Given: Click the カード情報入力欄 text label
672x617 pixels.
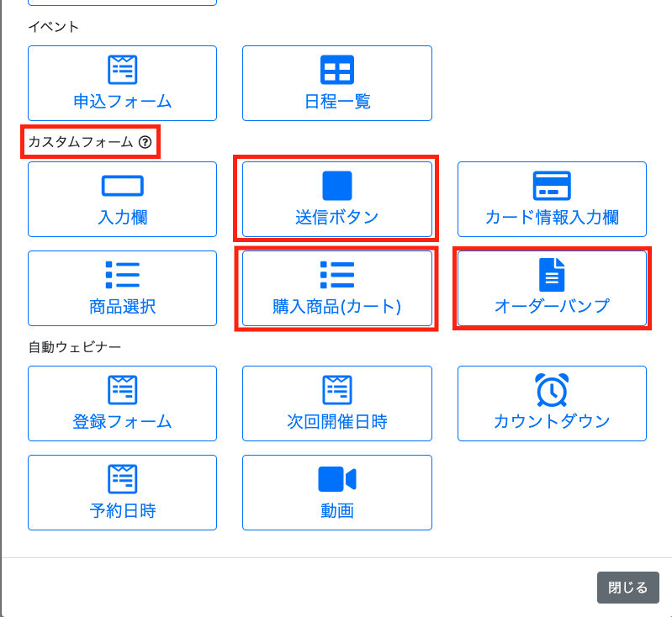Looking at the screenshot, I should (x=552, y=218).
